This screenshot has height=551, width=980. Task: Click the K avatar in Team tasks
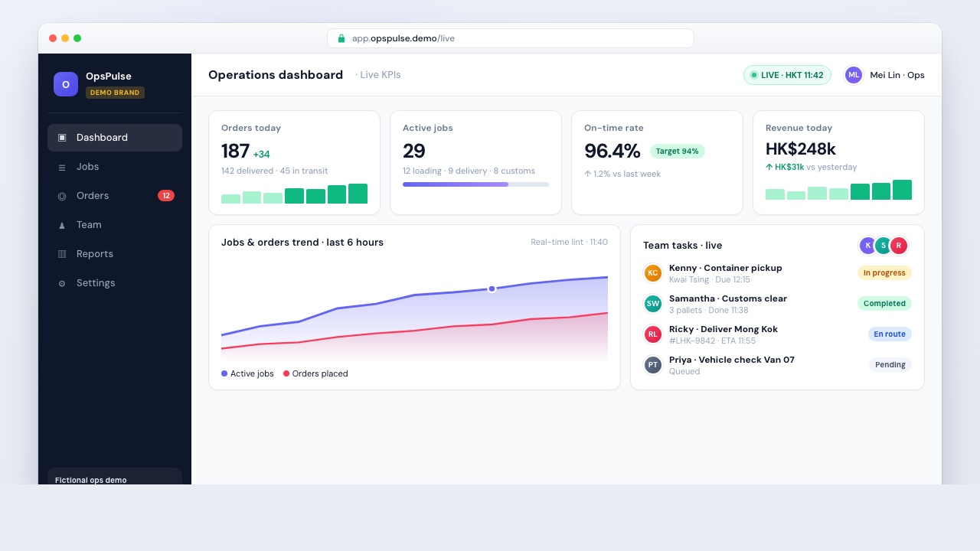[867, 246]
